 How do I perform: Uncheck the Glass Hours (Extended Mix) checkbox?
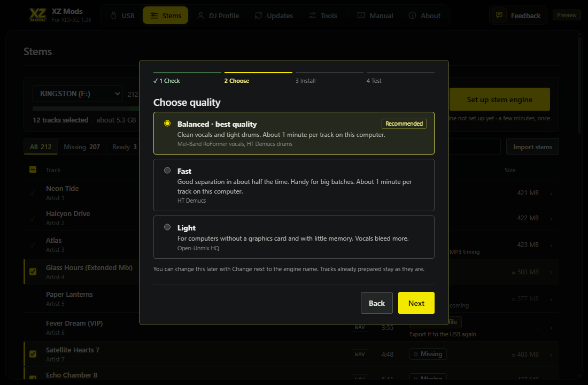[x=33, y=272]
